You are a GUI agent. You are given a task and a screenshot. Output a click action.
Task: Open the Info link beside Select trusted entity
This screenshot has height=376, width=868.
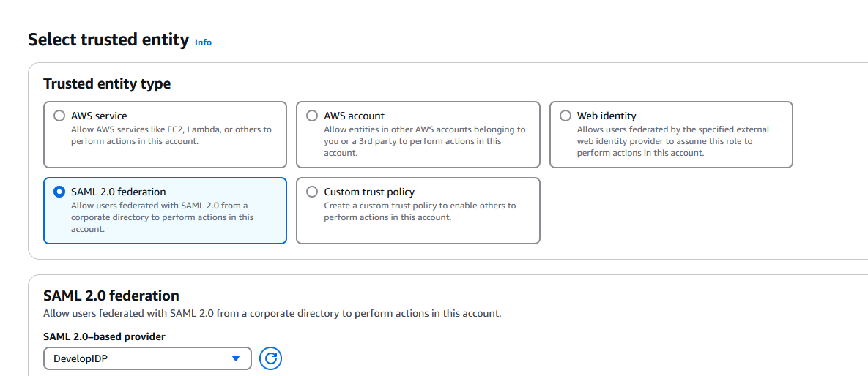(x=203, y=42)
